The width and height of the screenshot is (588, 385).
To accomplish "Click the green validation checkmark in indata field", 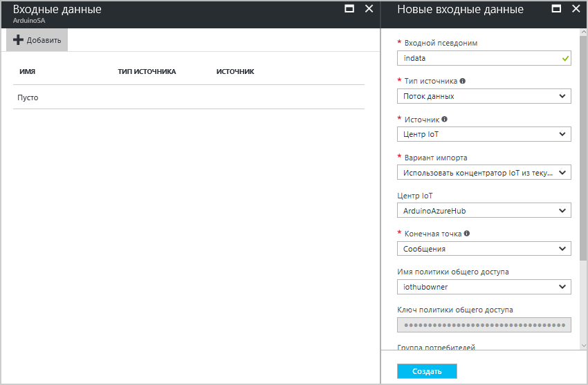I will click(565, 59).
